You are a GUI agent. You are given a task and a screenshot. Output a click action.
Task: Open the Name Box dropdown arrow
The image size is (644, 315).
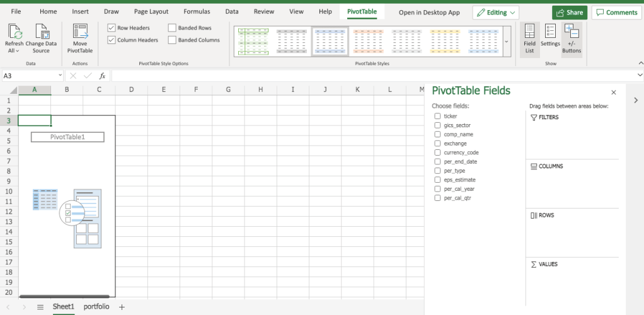(x=60, y=76)
